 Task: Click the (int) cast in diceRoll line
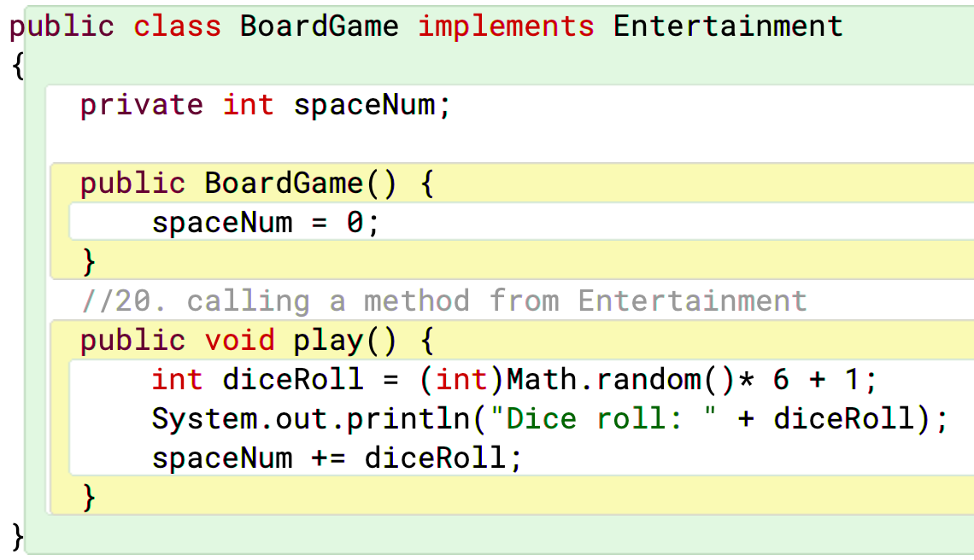pos(461,379)
